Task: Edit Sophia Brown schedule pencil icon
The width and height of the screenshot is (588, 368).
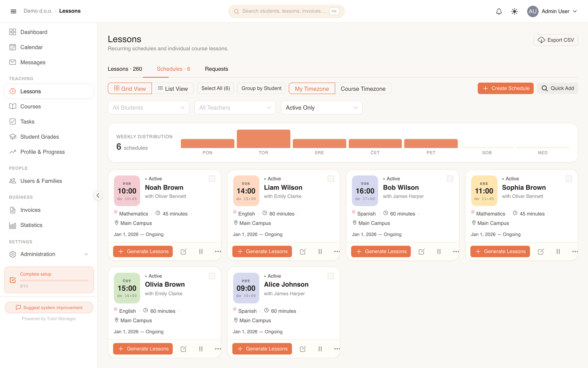Action: pos(541,251)
